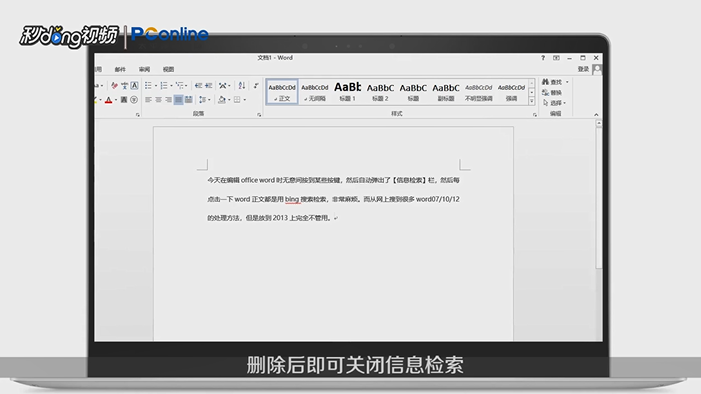The width and height of the screenshot is (701, 394).
Task: Open the Font dialog launcher
Action: point(138,115)
